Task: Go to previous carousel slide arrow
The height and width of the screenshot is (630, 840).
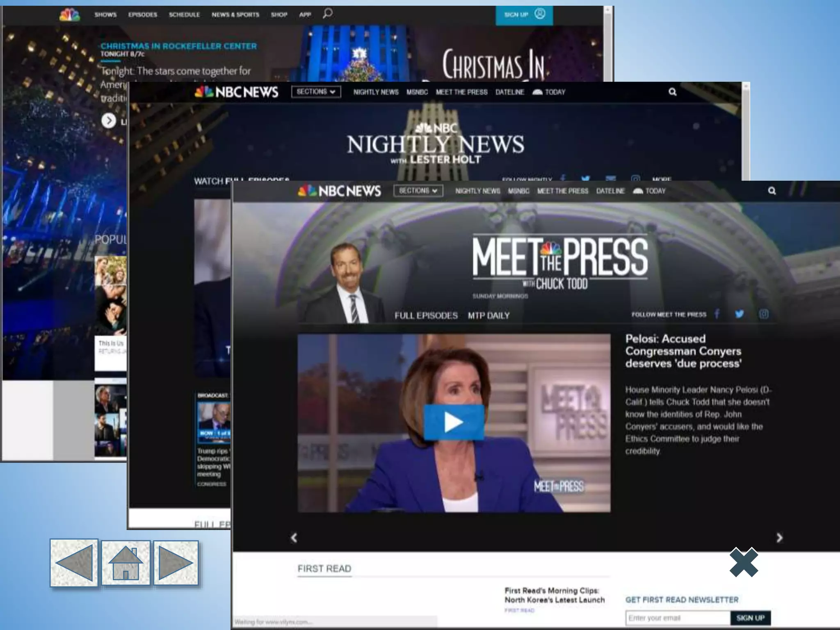Action: pyautogui.click(x=294, y=538)
